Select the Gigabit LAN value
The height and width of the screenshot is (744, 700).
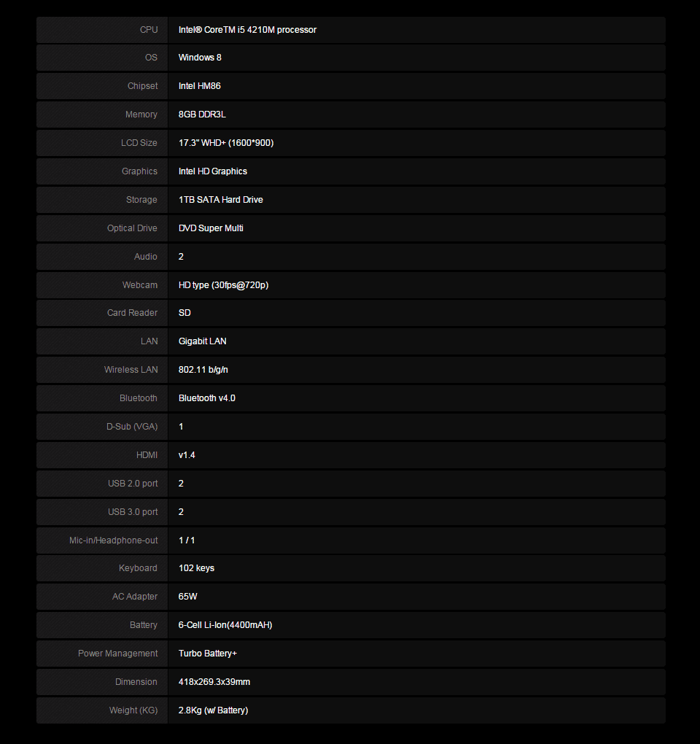pos(202,341)
